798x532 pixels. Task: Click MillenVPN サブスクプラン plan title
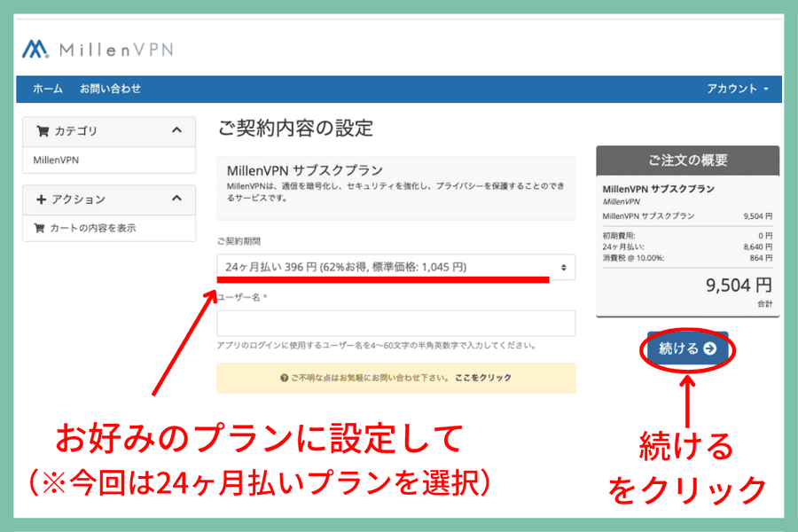304,170
